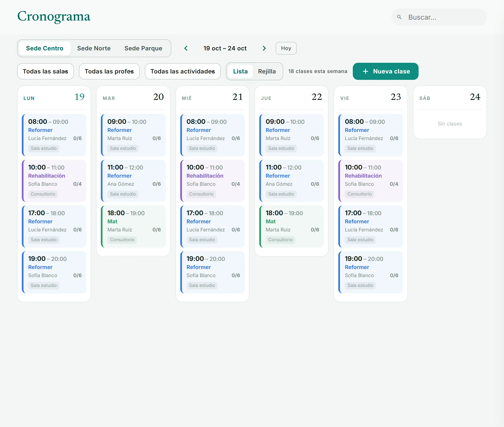504x427 pixels.
Task: Open Wednesday 08:00 Reformer class
Action: [x=212, y=135]
